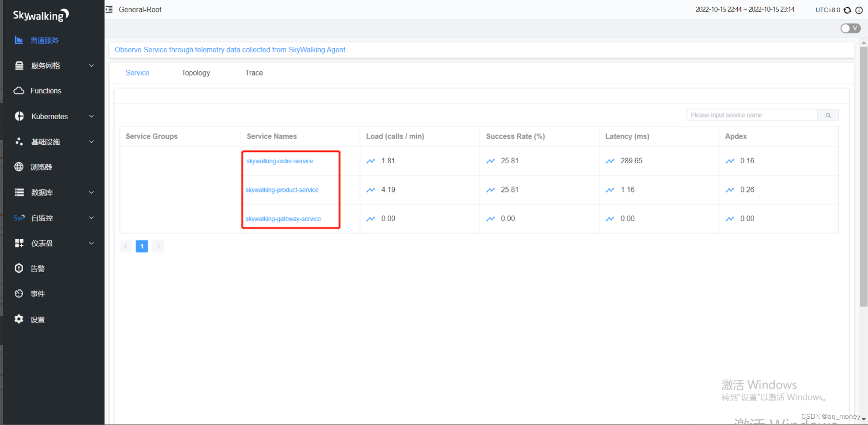Viewport: 868px width, 425px height.
Task: Toggle the V edit mode switch
Action: coord(851,28)
